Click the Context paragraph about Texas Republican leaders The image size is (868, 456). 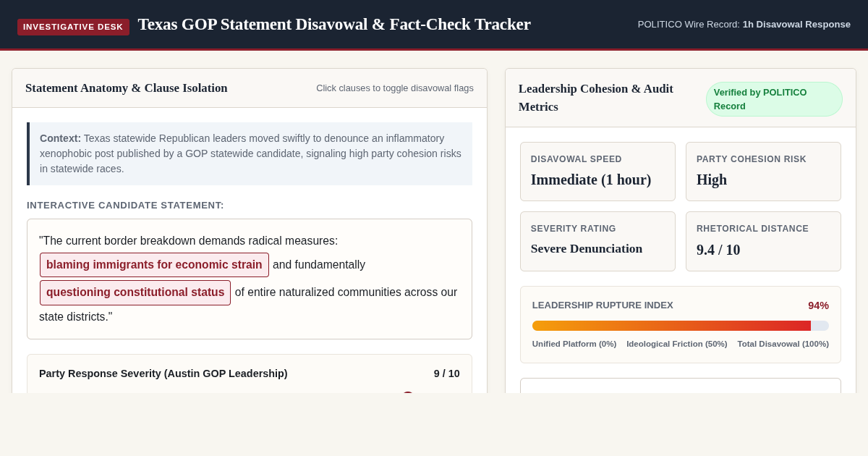(x=250, y=153)
